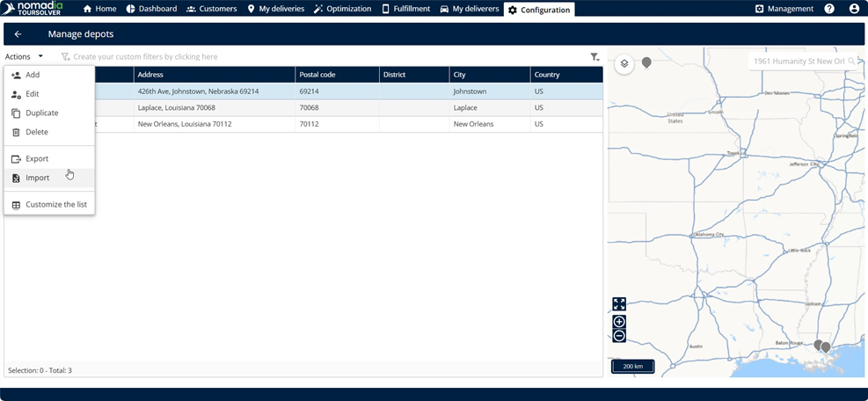Viewport: 868px width, 401px height.
Task: Click Customize the list option
Action: tap(55, 205)
